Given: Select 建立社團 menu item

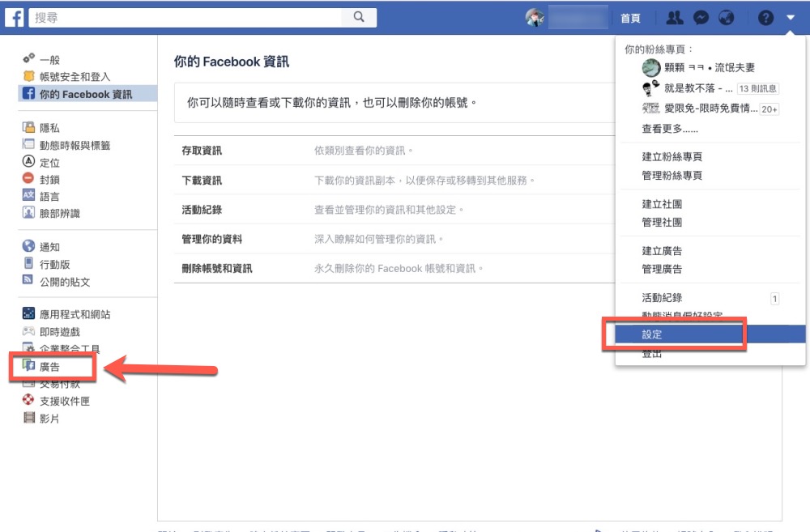Looking at the screenshot, I should coord(662,204).
